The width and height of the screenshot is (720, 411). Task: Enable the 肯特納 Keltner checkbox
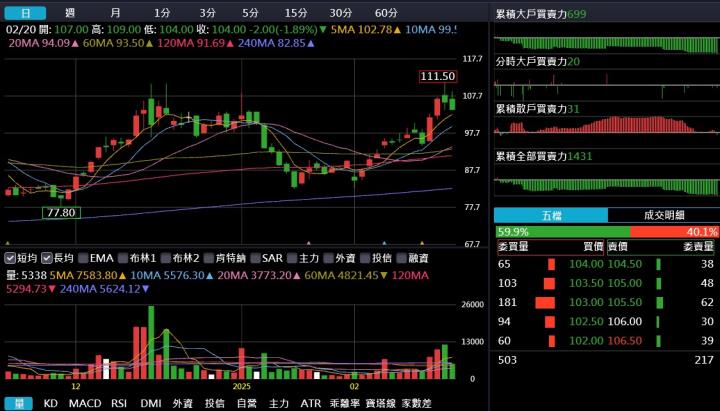208,258
